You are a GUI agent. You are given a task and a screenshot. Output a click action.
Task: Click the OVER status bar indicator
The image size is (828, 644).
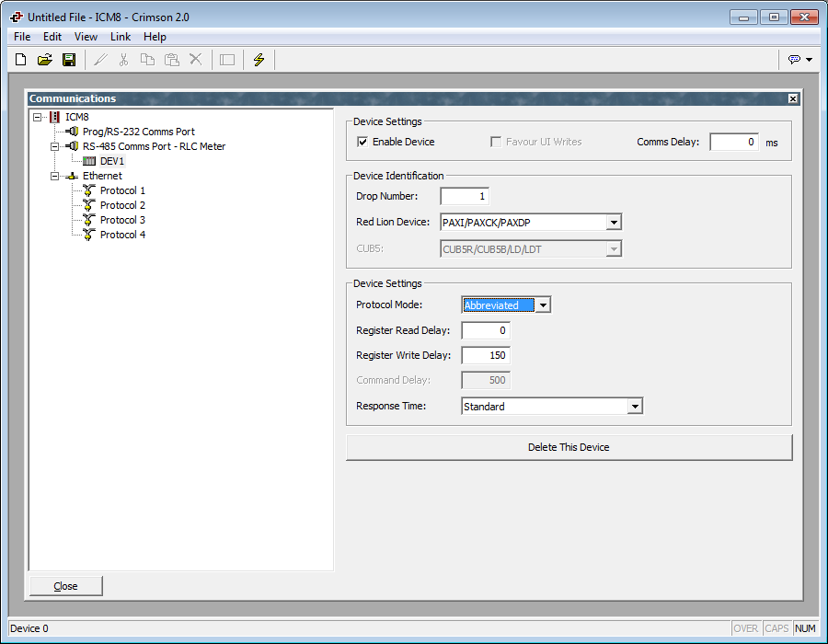[x=745, y=628]
